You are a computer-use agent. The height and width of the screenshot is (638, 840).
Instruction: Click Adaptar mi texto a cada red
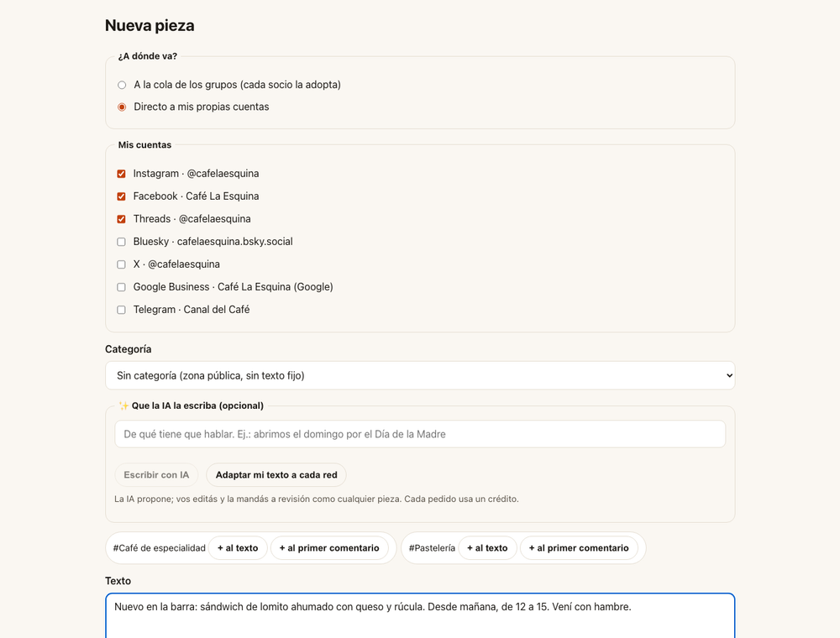coord(276,475)
